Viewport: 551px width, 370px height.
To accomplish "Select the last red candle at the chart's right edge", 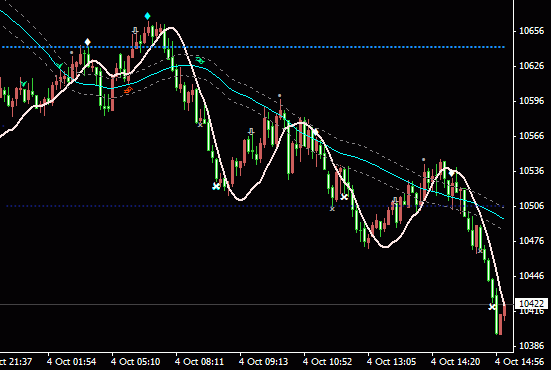I will [505, 313].
